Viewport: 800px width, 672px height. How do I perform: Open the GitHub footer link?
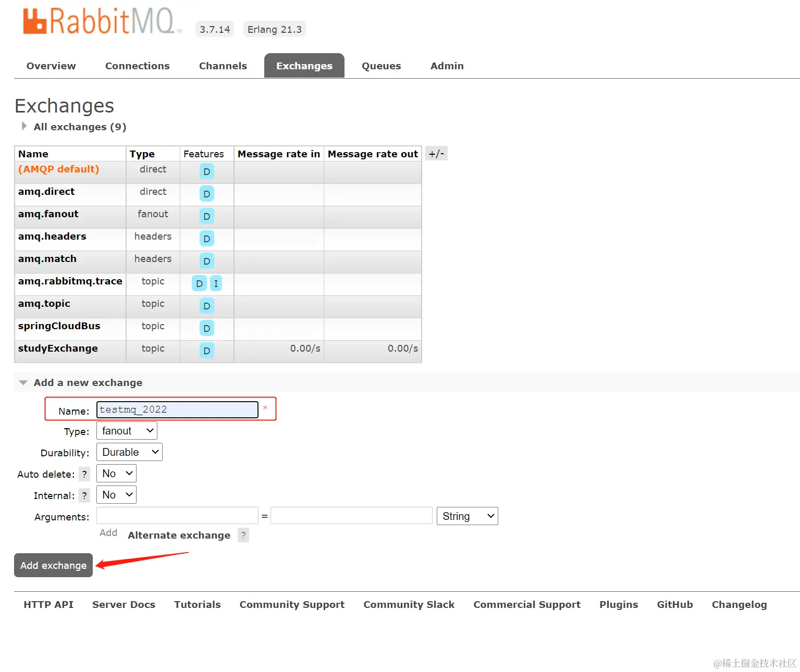[x=675, y=604]
